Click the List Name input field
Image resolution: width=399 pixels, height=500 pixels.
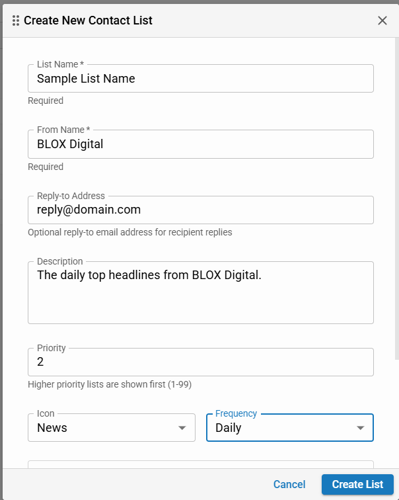click(x=200, y=79)
